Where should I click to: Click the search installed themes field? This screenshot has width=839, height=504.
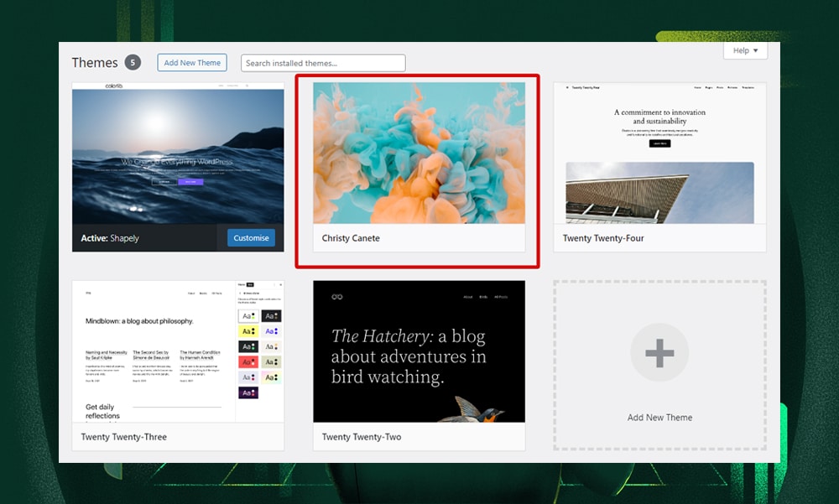(323, 62)
